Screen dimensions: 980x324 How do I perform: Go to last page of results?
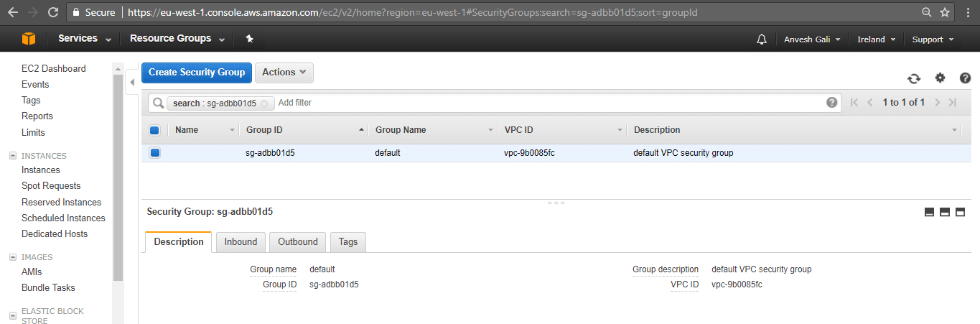pyautogui.click(x=953, y=103)
